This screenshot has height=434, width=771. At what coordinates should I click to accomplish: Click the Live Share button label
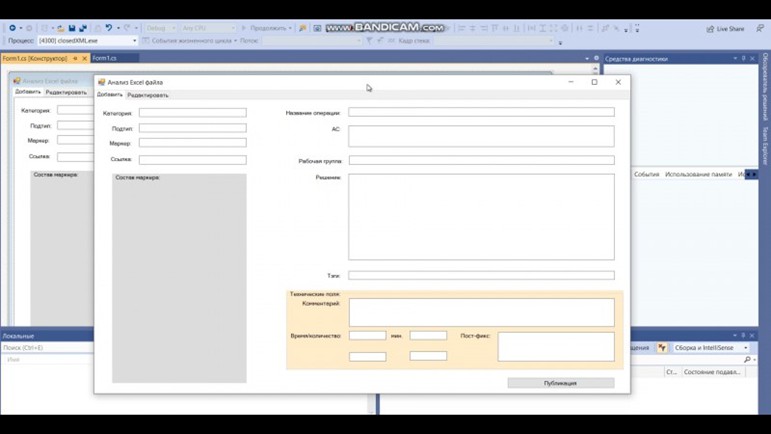click(x=730, y=29)
